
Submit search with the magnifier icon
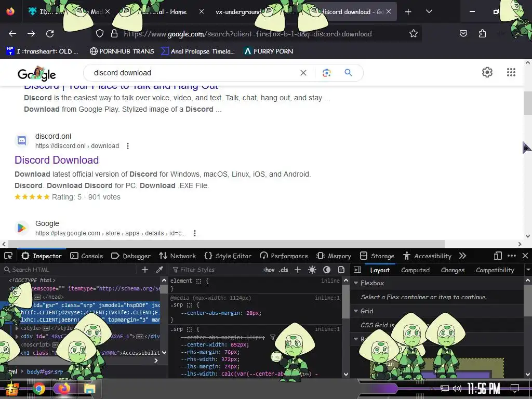click(x=348, y=72)
